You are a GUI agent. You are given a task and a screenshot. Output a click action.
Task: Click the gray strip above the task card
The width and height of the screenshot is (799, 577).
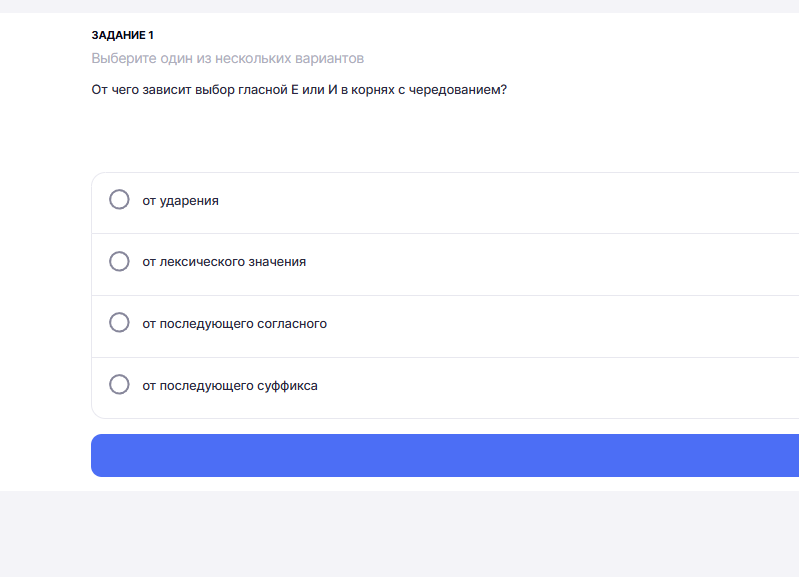pyautogui.click(x=400, y=6)
